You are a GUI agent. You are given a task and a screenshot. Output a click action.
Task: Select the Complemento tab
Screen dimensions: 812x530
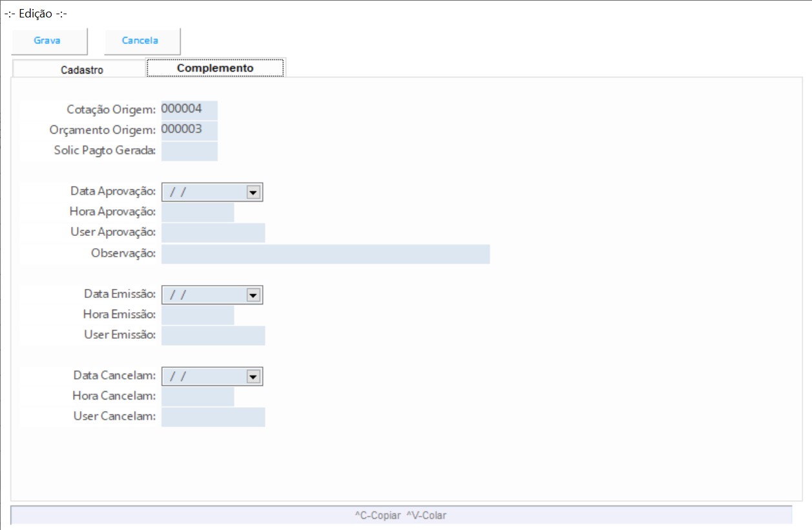(x=215, y=68)
